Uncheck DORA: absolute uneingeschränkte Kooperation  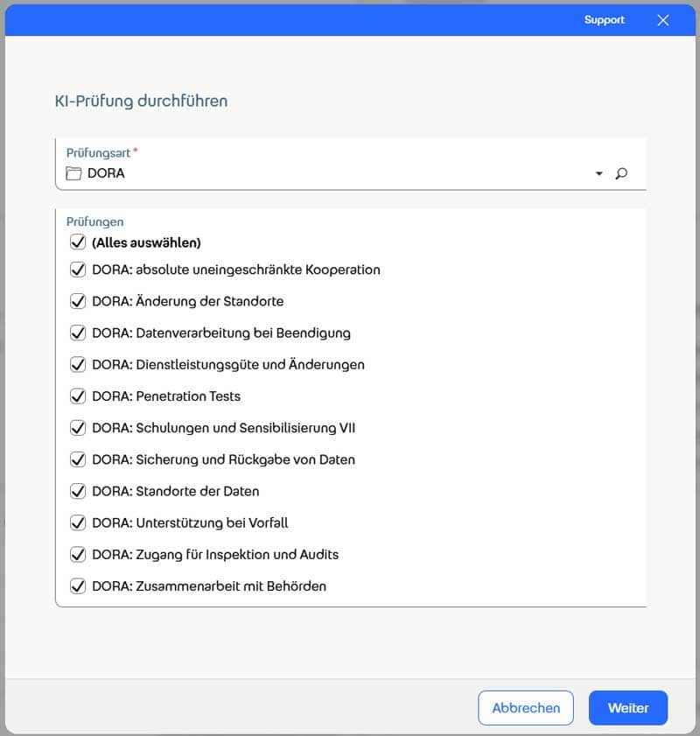coord(78,270)
